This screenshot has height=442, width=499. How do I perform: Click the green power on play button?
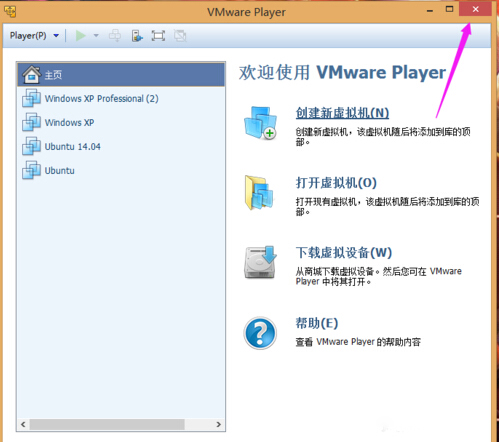(x=80, y=35)
